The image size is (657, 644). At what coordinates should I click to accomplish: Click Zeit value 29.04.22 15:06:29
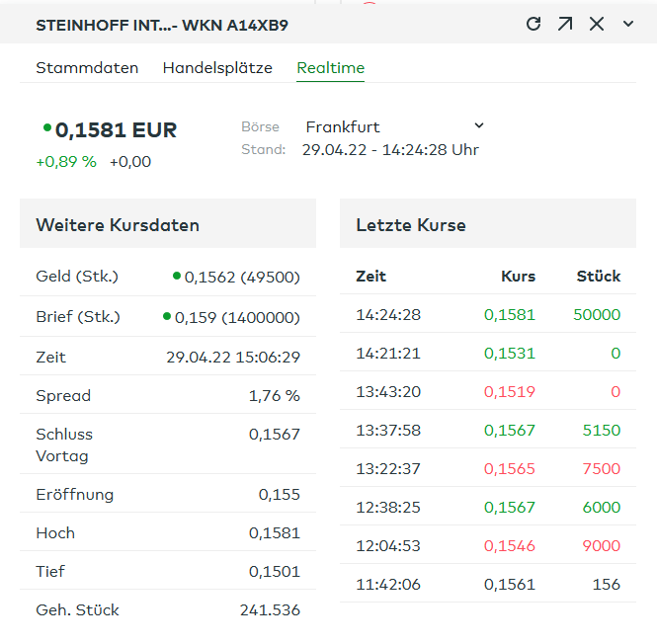click(233, 358)
